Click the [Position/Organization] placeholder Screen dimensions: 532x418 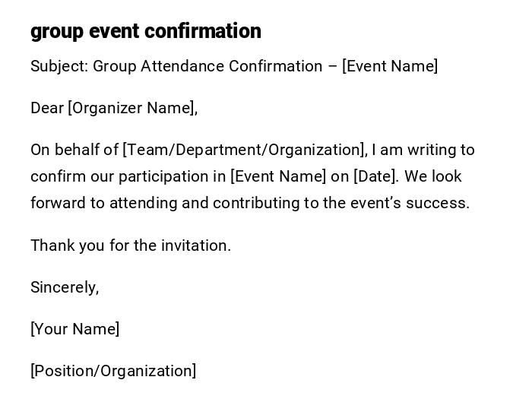tap(113, 371)
